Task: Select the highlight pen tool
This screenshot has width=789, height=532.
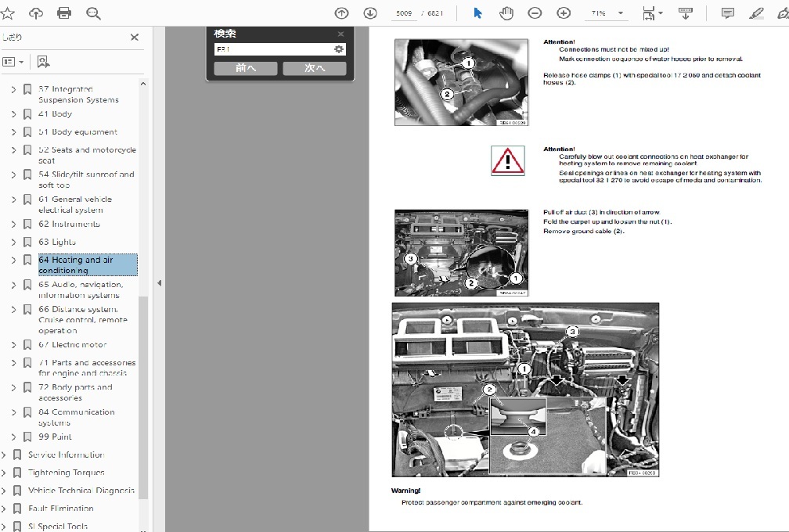Action: click(756, 13)
